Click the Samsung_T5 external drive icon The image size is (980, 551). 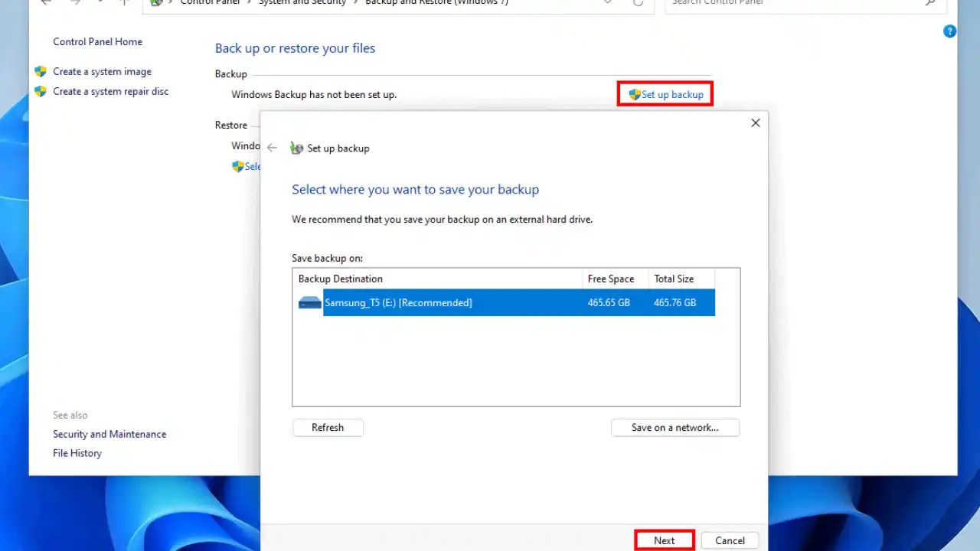(309, 302)
